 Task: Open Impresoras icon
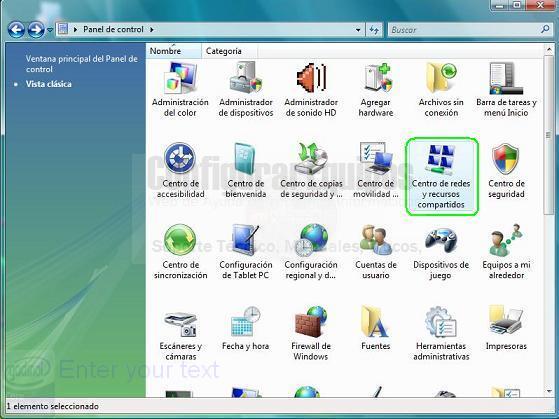point(506,320)
